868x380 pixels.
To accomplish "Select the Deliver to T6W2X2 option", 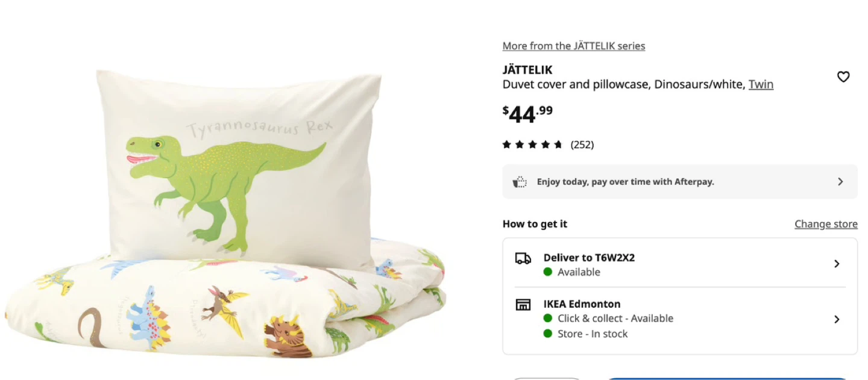I will point(680,264).
